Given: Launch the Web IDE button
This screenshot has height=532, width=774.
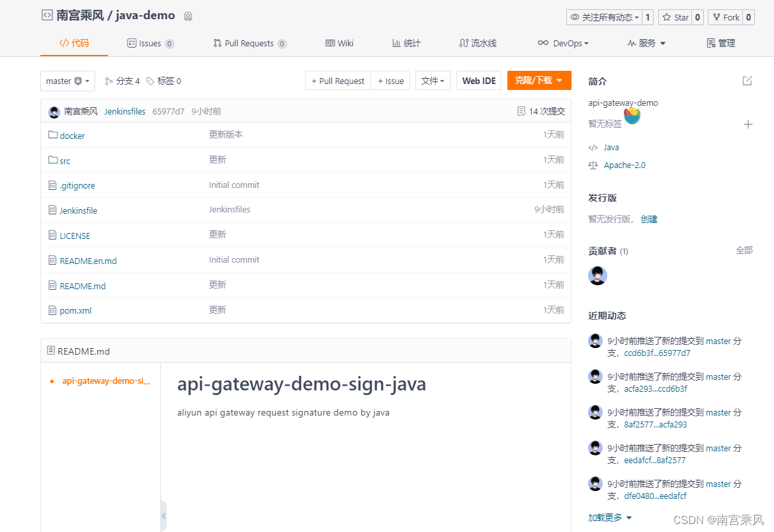Looking at the screenshot, I should pos(479,81).
